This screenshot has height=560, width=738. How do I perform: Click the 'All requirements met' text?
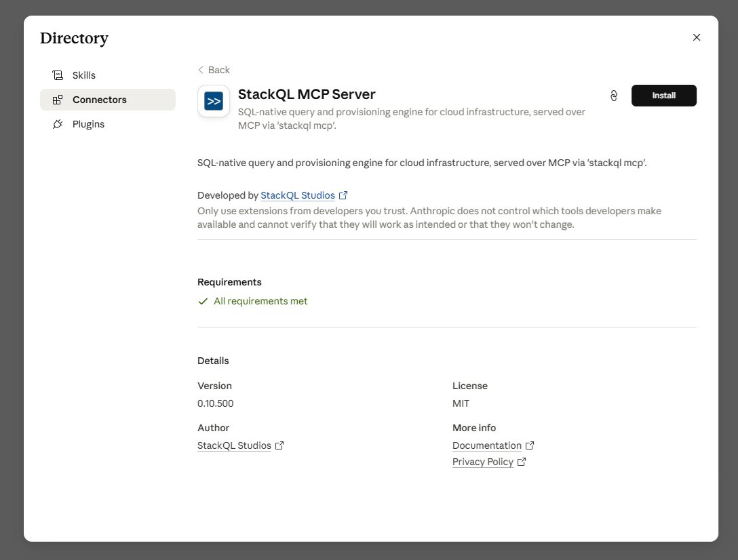coord(260,301)
